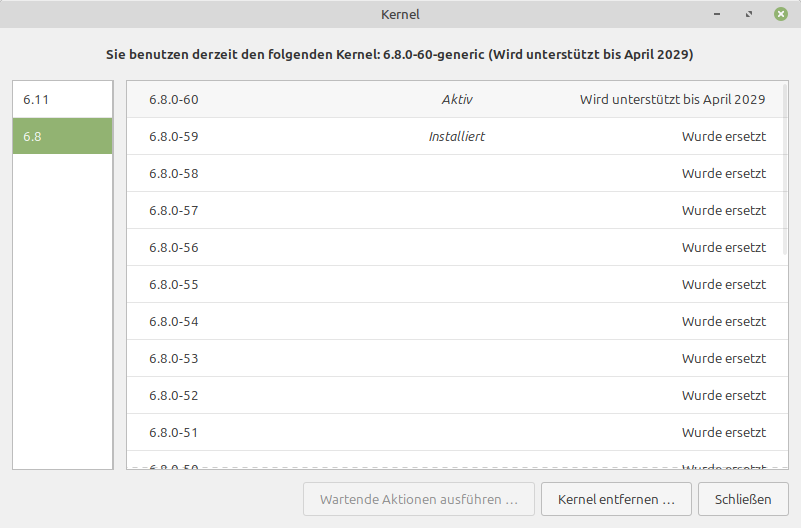Select the 6.8.0-52 kernel row
This screenshot has width=801, height=528.
[456, 395]
